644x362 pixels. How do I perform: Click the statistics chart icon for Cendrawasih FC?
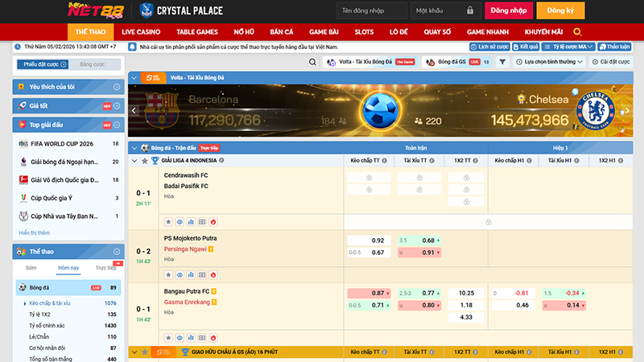click(192, 221)
